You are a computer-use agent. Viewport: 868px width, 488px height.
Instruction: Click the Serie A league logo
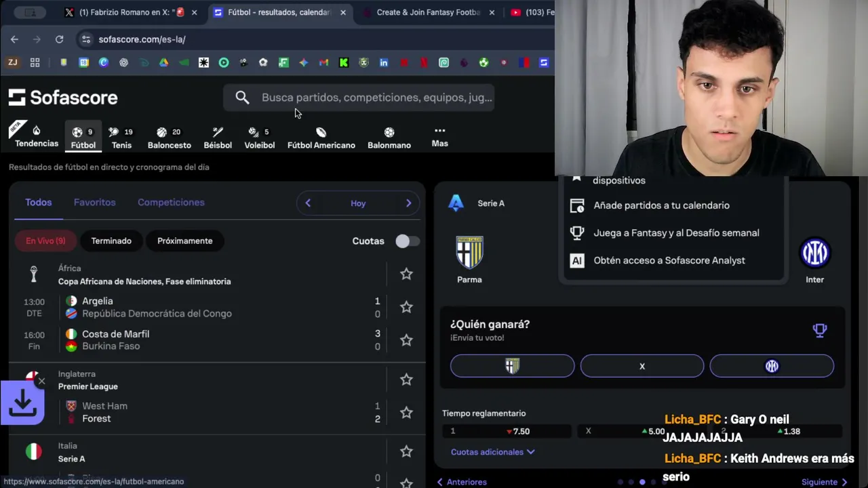tap(456, 203)
